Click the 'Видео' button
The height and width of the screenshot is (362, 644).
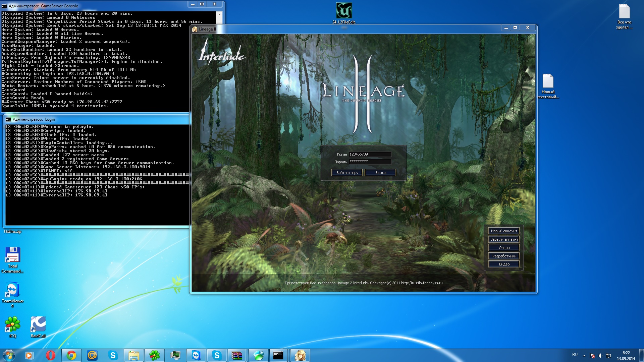click(x=504, y=264)
